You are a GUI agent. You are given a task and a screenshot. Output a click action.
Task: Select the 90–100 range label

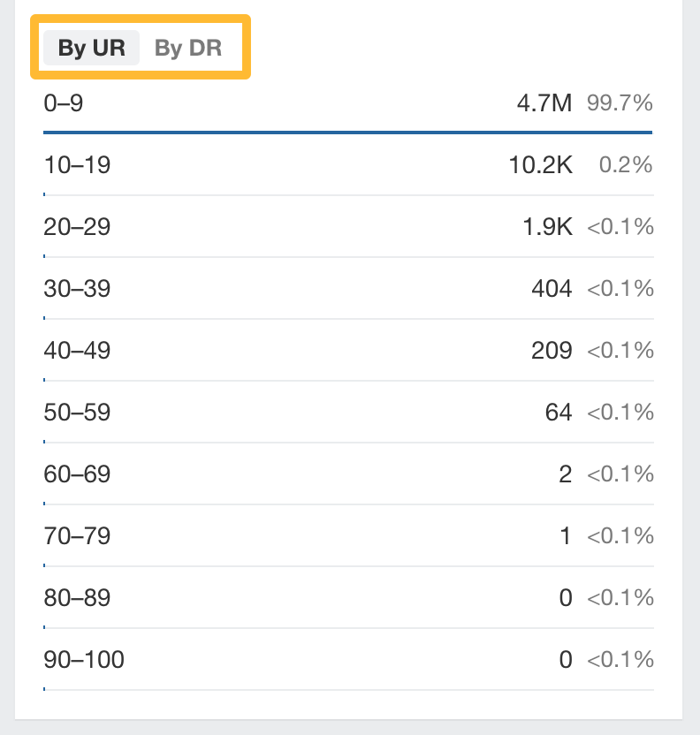(84, 660)
